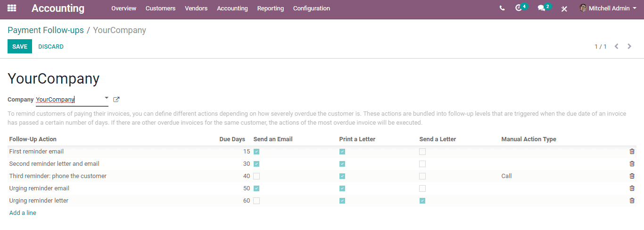
Task: Click the SAVE button
Action: (x=20, y=46)
